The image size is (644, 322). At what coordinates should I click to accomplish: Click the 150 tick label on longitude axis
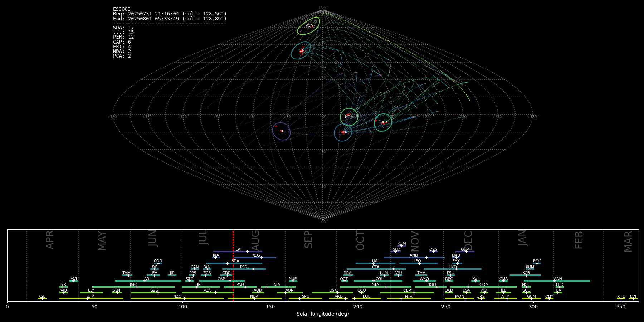(x=270, y=307)
